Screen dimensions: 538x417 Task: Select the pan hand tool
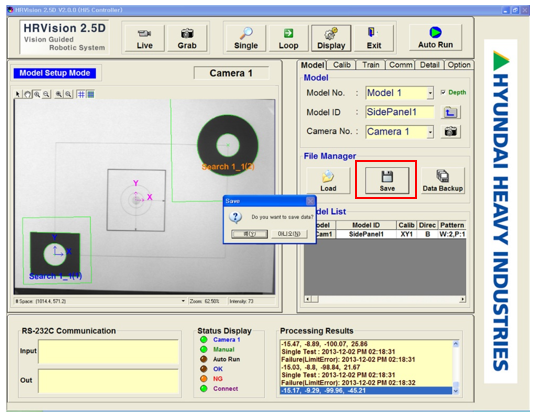pyautogui.click(x=27, y=94)
